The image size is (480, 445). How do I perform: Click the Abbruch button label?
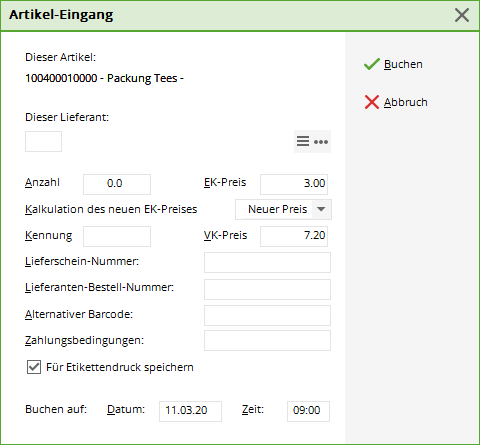[x=405, y=102]
